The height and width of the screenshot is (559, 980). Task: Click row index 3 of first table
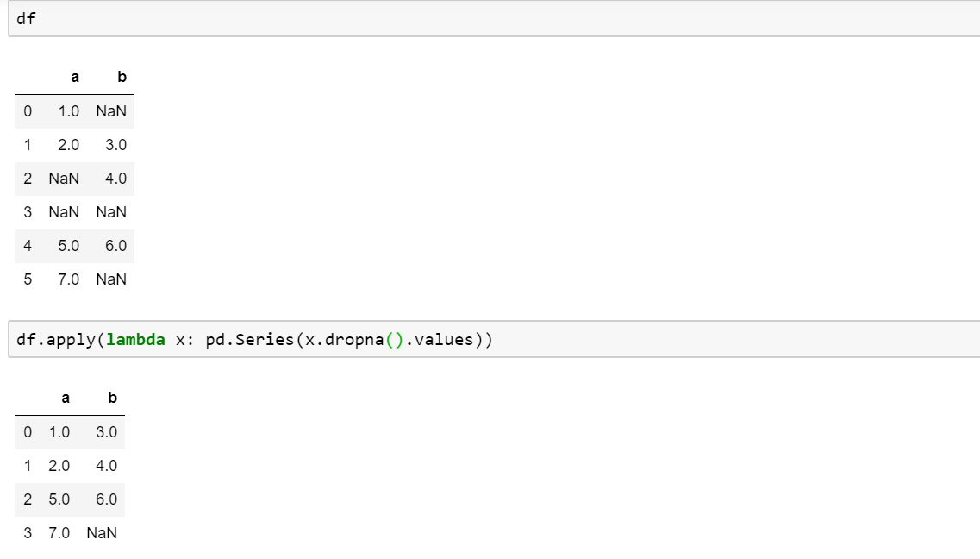tap(28, 212)
